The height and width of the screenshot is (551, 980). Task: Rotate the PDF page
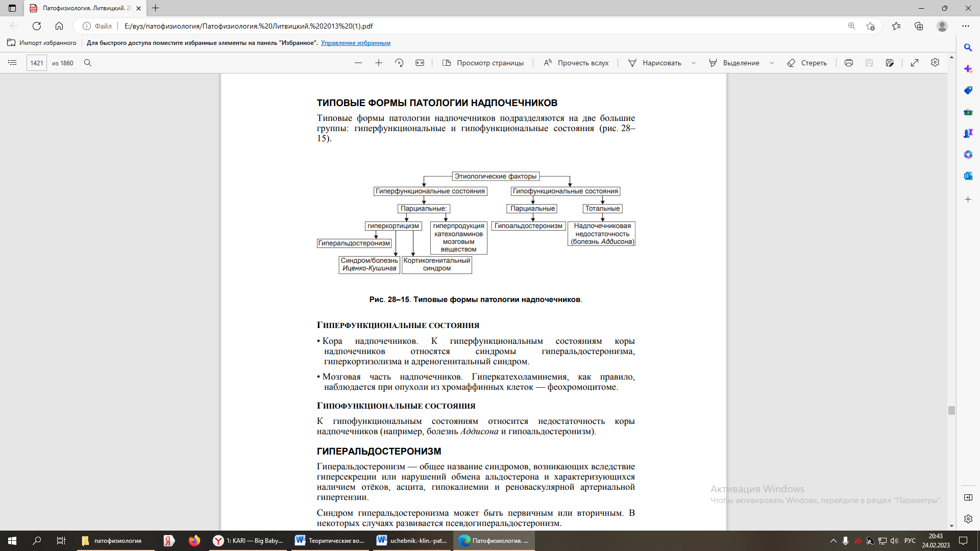pos(399,63)
